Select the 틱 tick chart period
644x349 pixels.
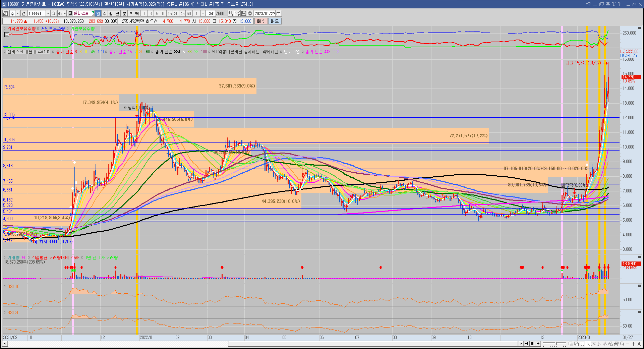pos(137,13)
